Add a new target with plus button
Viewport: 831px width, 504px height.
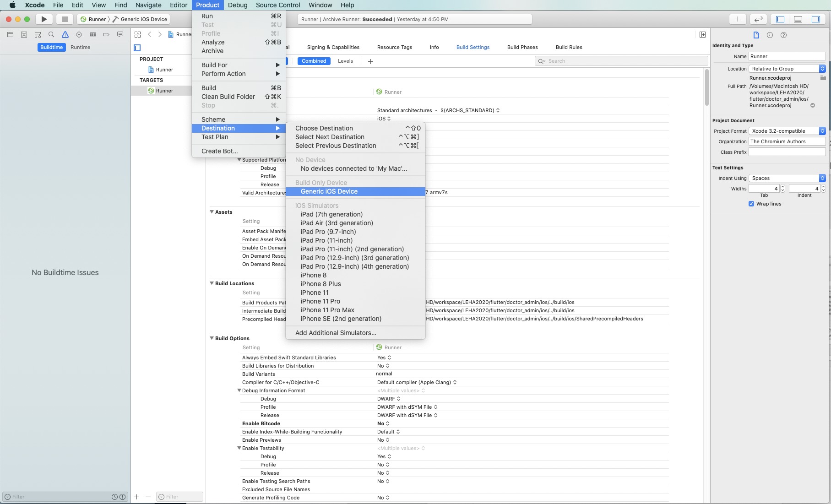coord(136,497)
